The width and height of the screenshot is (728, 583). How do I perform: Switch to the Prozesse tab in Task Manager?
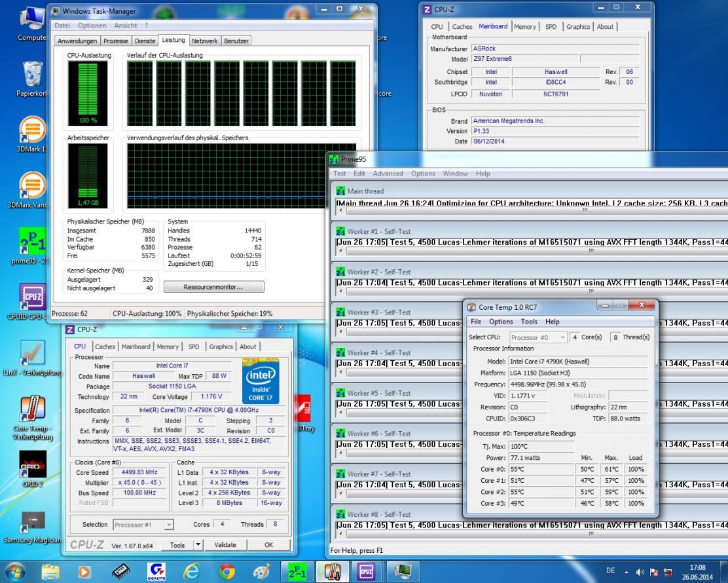[116, 41]
